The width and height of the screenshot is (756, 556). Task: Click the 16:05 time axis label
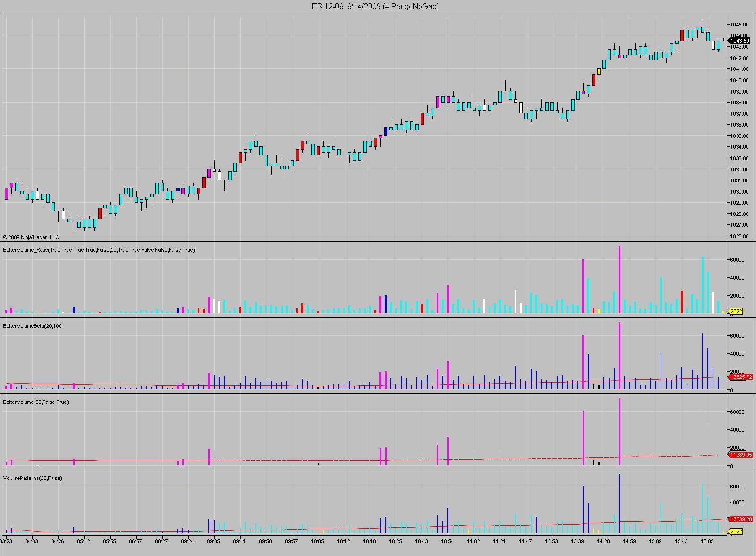pos(707,541)
